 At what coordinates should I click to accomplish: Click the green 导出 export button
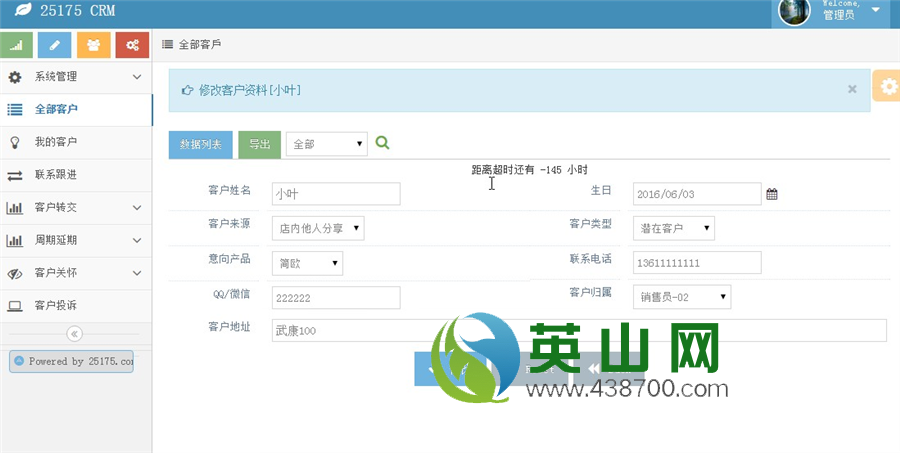tap(259, 144)
